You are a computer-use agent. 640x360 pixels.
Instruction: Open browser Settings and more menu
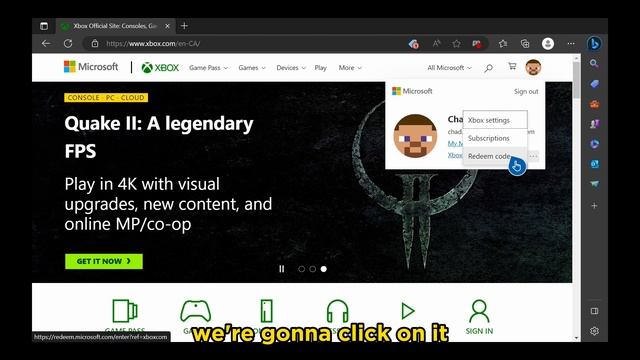(571, 43)
